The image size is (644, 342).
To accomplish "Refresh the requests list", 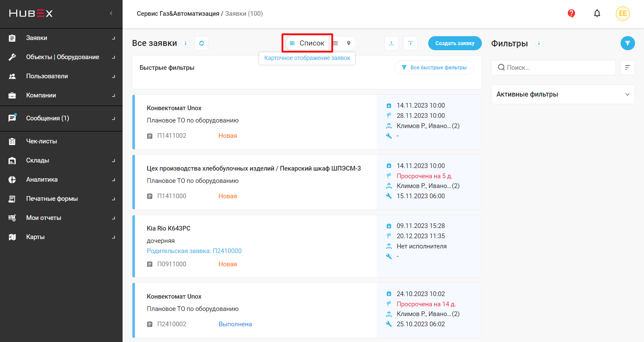I will [201, 43].
